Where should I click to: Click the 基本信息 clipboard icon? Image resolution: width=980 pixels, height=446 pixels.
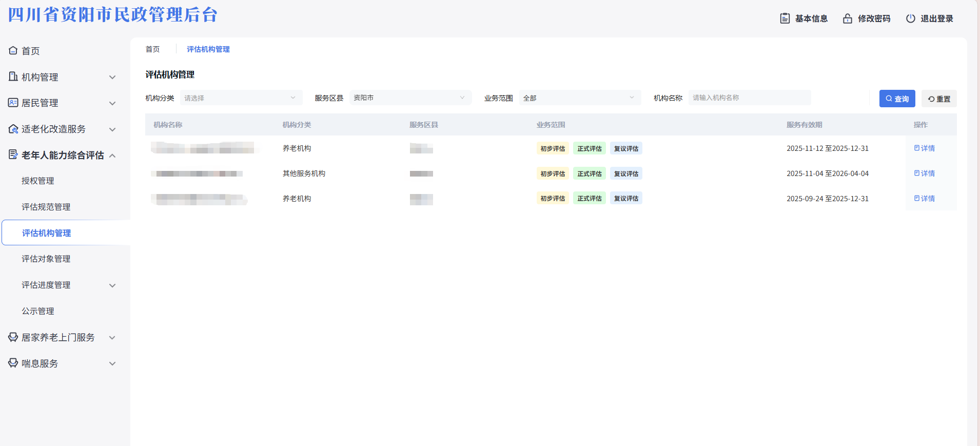click(x=785, y=18)
